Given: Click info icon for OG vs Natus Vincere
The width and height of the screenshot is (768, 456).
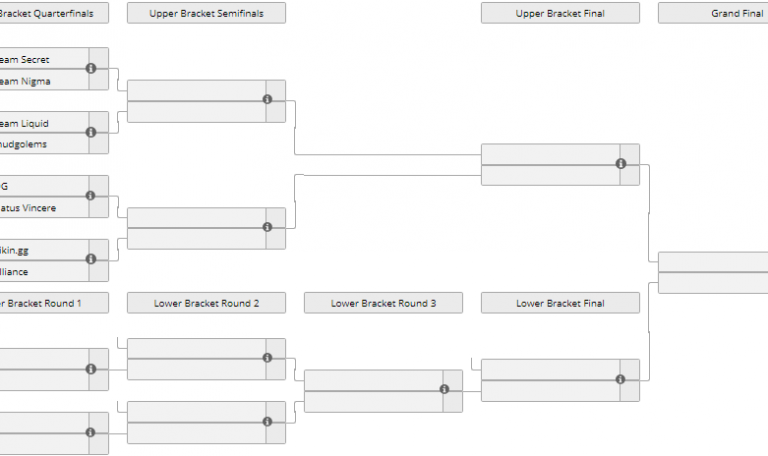Looking at the screenshot, I should (x=91, y=196).
